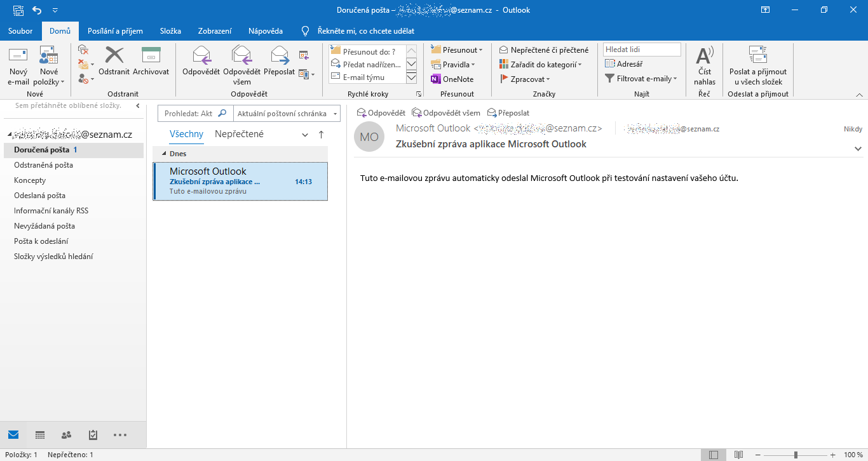868x461 pixels.
Task: Select the Předat nadřízen... quick step
Action: pos(367,64)
